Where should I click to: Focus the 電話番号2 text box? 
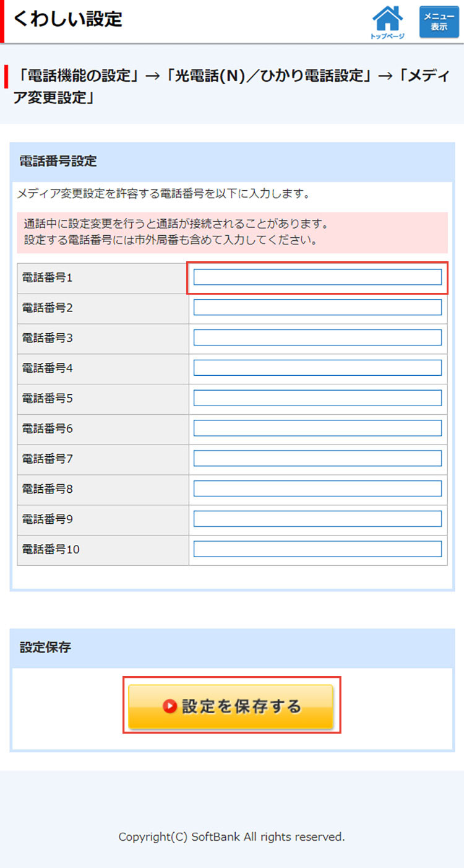pyautogui.click(x=317, y=308)
